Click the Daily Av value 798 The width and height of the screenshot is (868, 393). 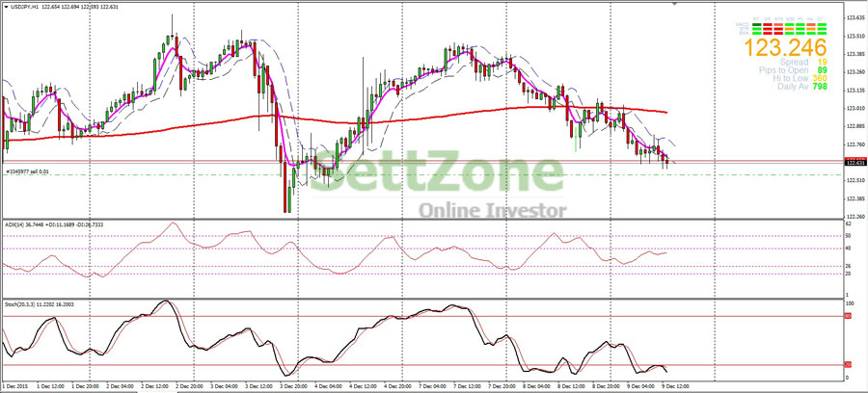(820, 87)
